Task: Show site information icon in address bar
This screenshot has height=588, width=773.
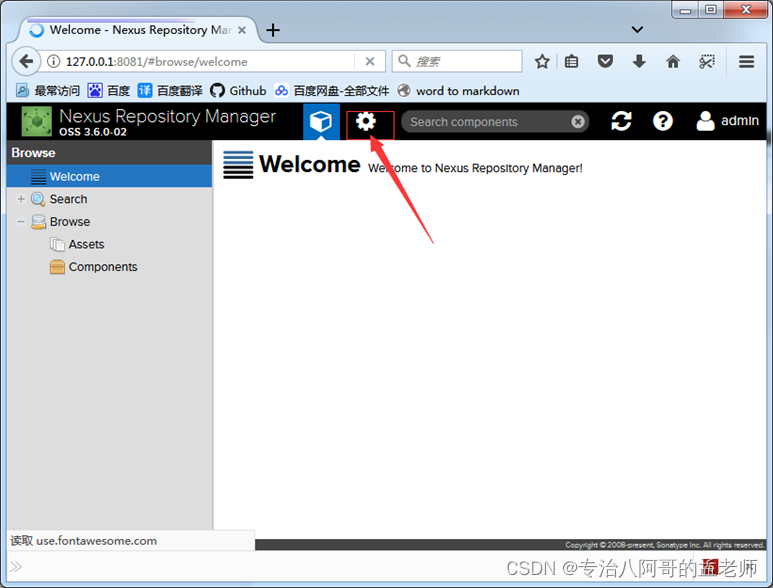Action: (x=53, y=62)
